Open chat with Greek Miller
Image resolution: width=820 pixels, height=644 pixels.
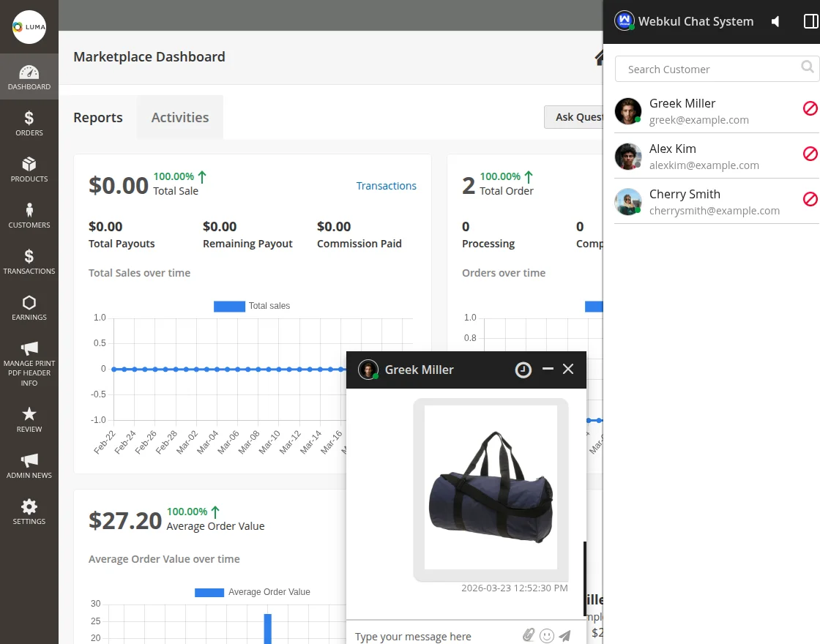[x=709, y=111]
